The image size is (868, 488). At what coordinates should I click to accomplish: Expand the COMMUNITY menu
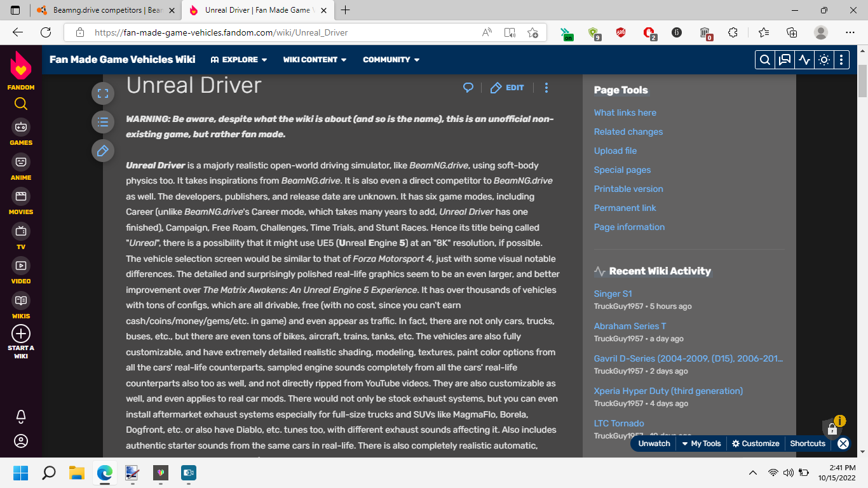click(391, 60)
